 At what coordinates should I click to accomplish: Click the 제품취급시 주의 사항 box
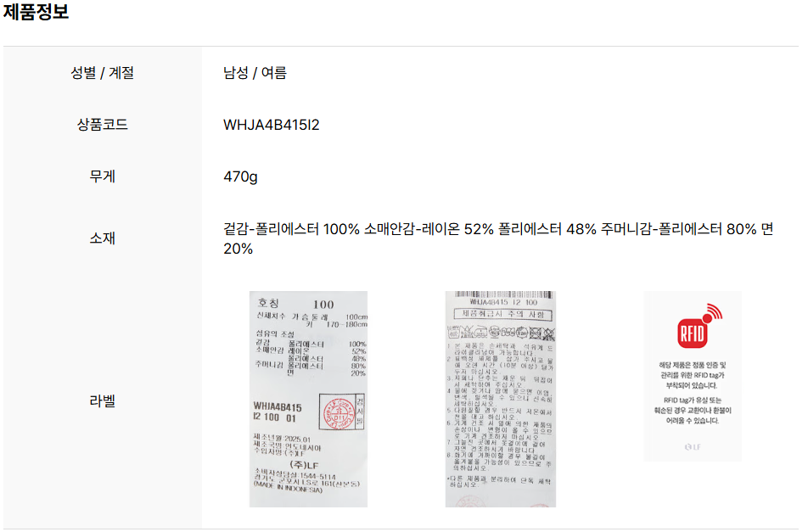coord(503,314)
